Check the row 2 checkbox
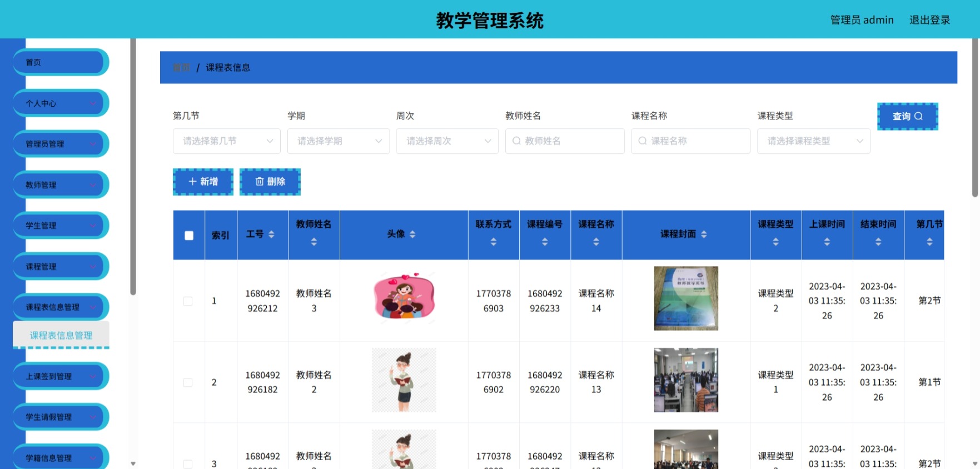The height and width of the screenshot is (469, 980). coord(188,382)
